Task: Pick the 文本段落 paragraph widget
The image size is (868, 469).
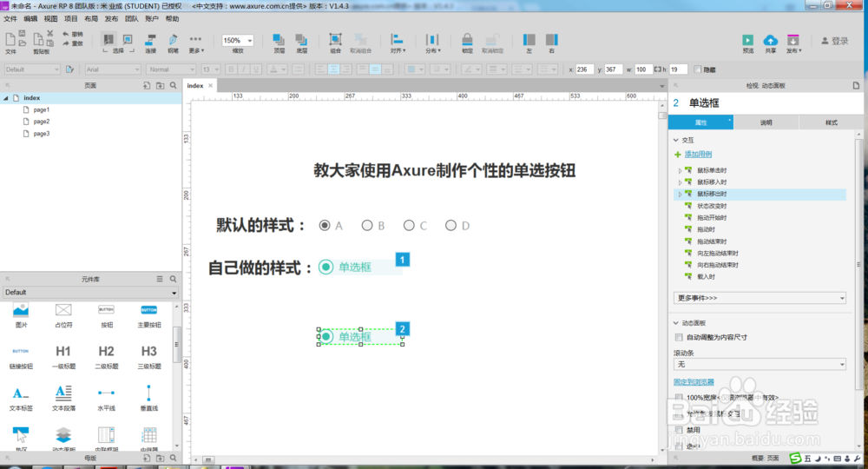Action: pos(63,398)
